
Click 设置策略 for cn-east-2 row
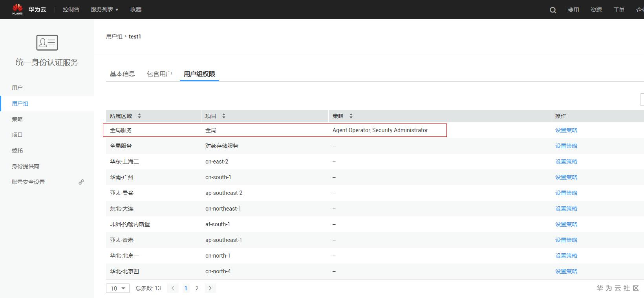point(566,162)
